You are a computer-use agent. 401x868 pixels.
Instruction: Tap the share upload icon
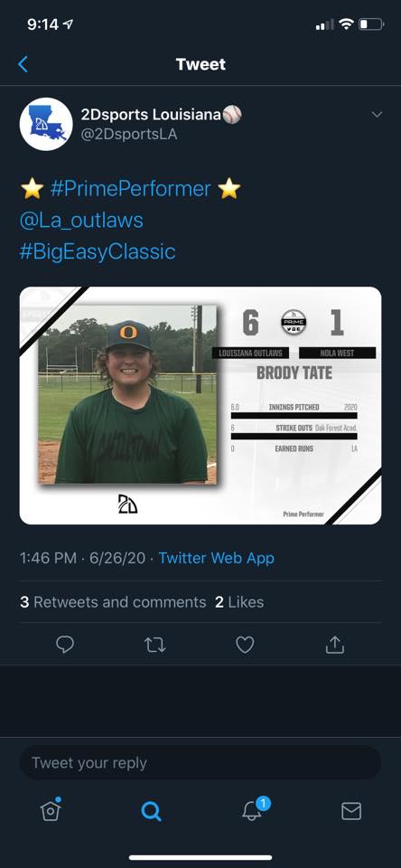[335, 644]
